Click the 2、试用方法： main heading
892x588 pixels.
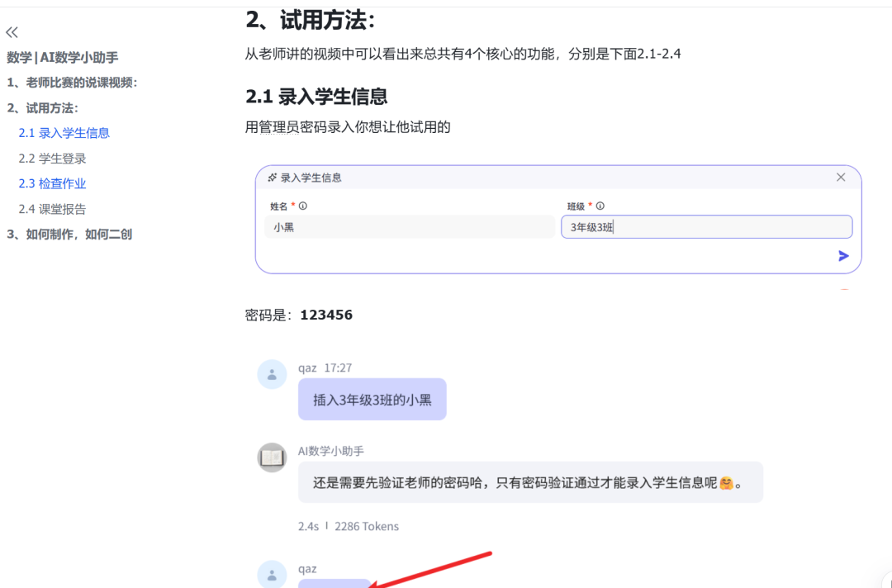pos(311,21)
